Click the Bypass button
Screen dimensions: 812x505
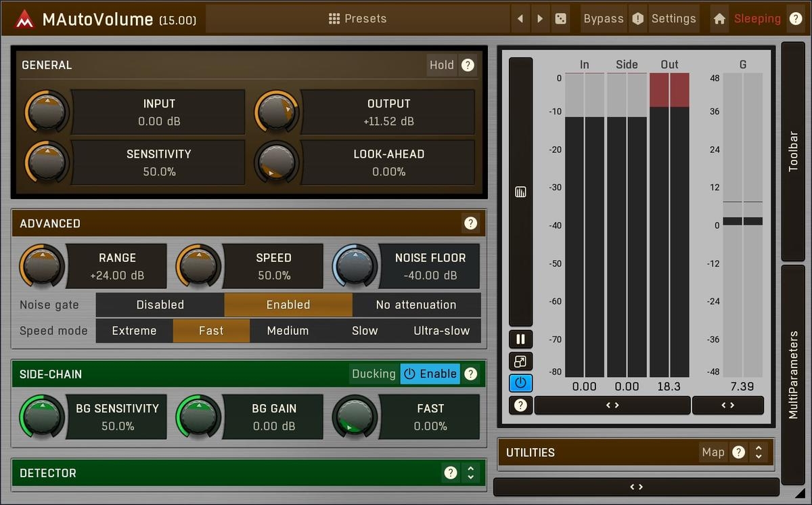click(x=603, y=19)
